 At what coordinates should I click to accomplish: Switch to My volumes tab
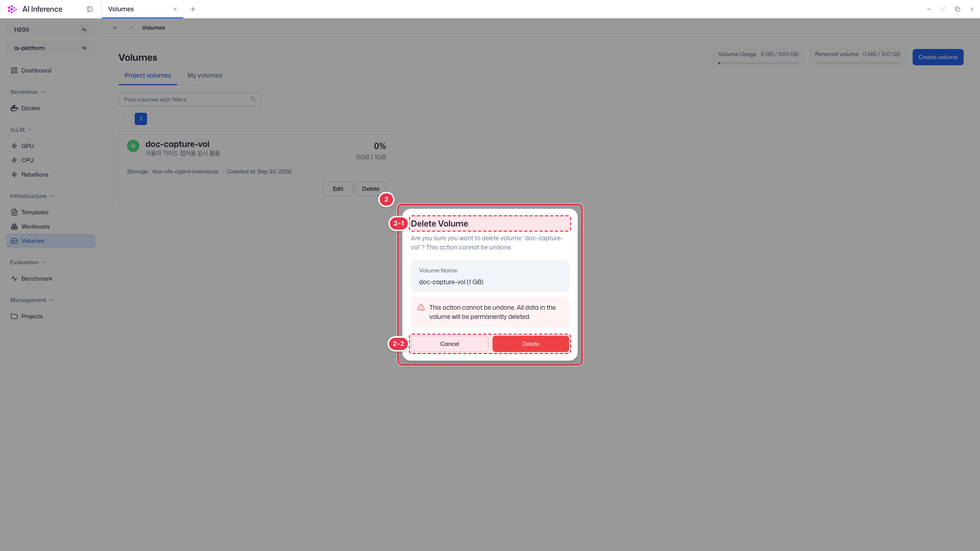[x=205, y=76]
